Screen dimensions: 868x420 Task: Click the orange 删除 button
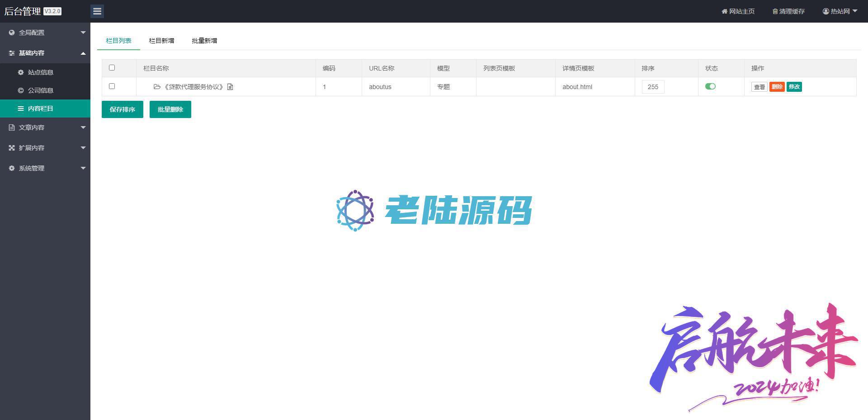click(x=777, y=87)
